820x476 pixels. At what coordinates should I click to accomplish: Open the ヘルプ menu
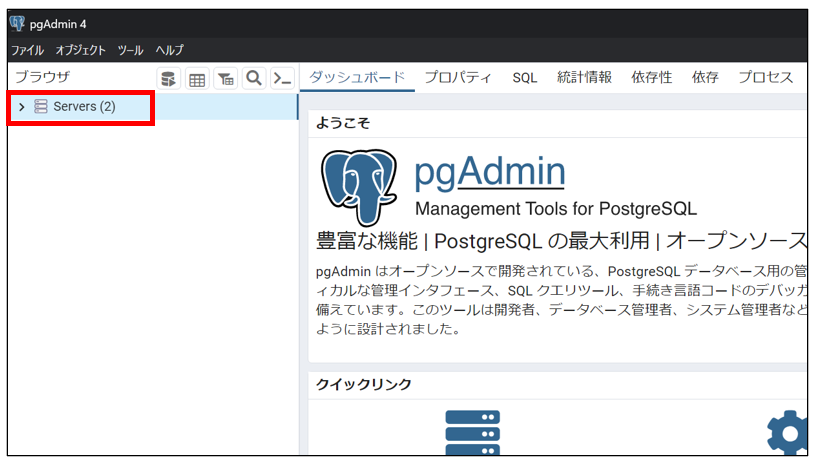(169, 50)
